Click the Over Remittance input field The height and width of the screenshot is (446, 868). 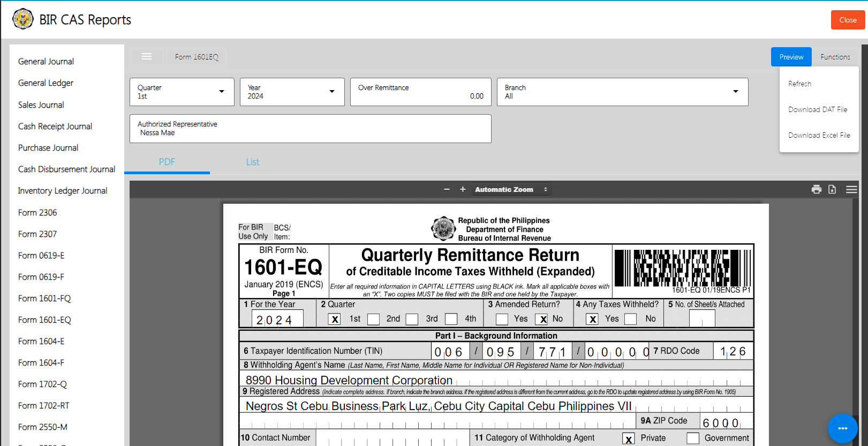tap(421, 92)
